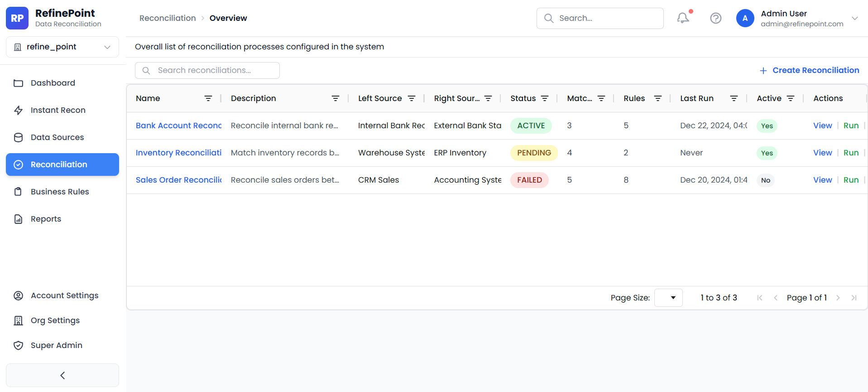Open Sales Order Reconciliation link
The height and width of the screenshot is (392, 868).
pyautogui.click(x=179, y=180)
